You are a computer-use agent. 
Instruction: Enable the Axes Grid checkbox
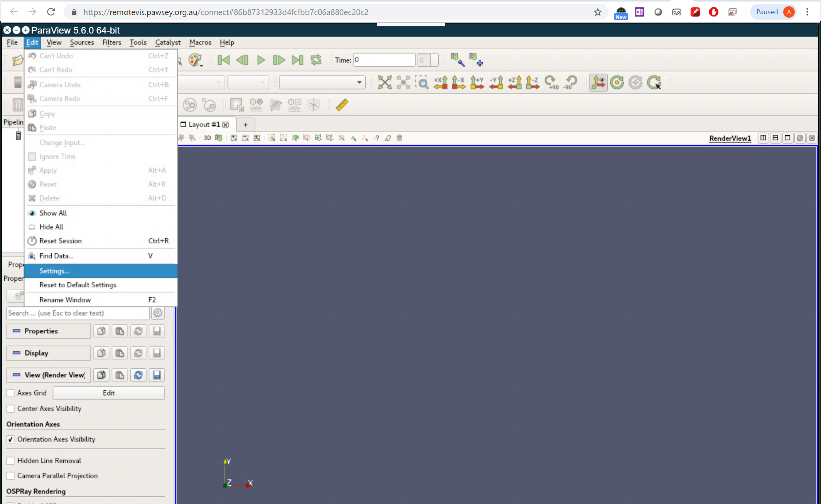(11, 393)
